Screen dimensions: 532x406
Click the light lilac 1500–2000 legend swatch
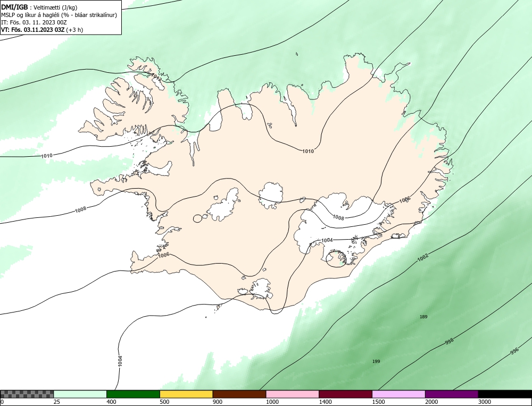[398, 394]
